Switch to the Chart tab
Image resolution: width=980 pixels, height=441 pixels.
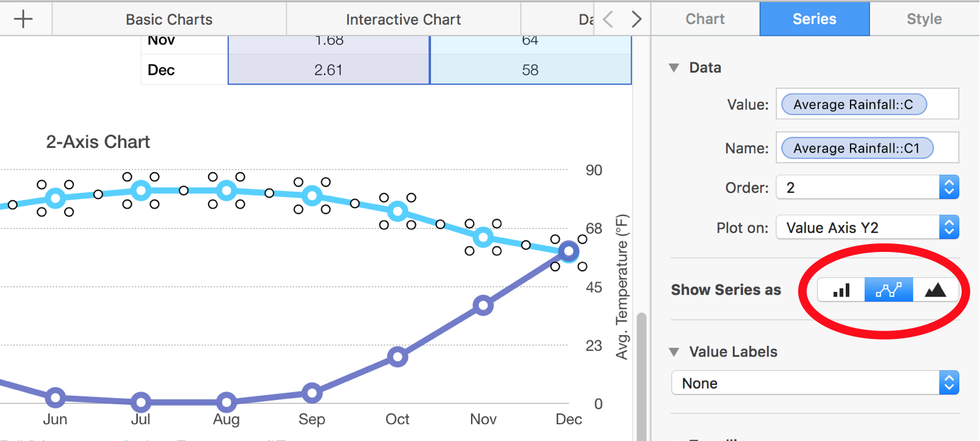pos(705,19)
